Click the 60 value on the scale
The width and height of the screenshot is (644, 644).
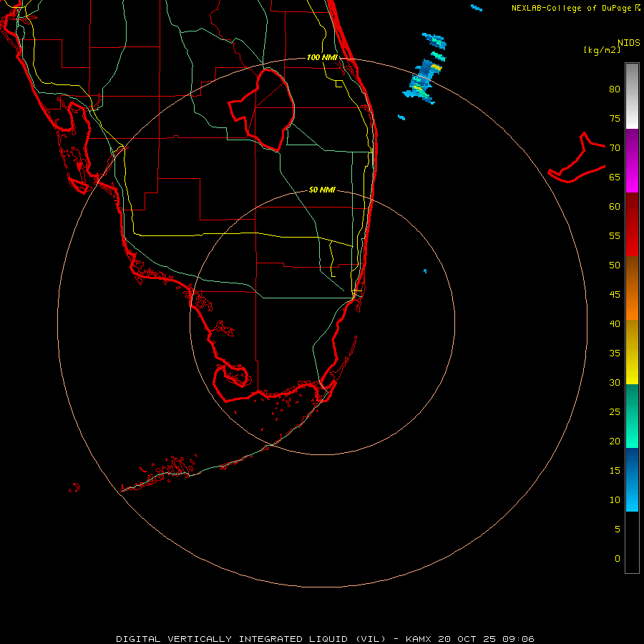pyautogui.click(x=615, y=207)
